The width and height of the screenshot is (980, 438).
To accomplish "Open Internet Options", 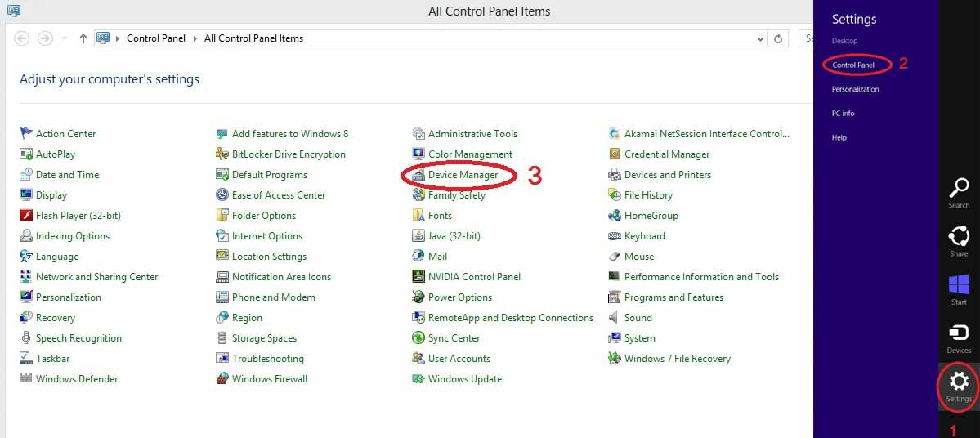I will [267, 235].
